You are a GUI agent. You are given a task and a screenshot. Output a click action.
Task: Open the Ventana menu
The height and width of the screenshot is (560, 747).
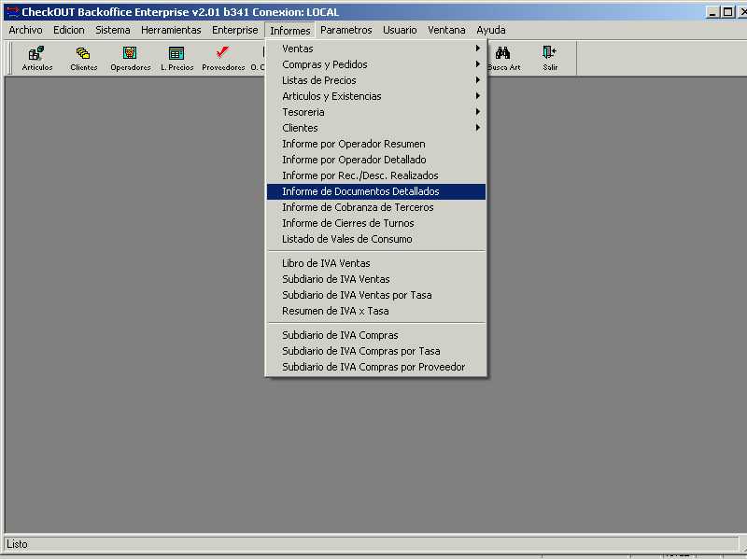446,30
